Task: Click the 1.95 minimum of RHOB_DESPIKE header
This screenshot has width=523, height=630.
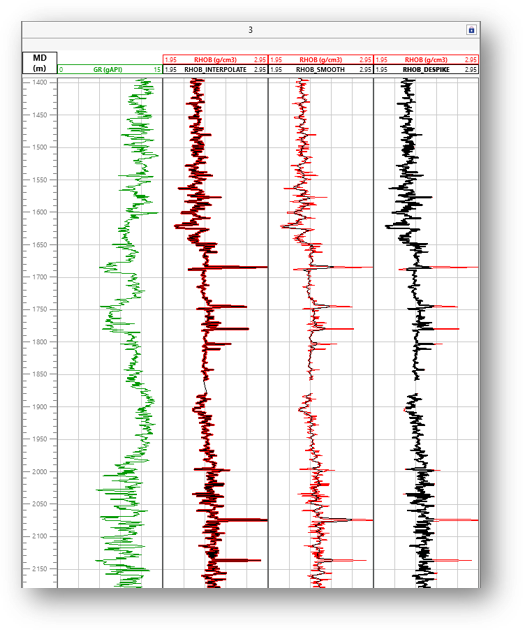Action: click(382, 70)
